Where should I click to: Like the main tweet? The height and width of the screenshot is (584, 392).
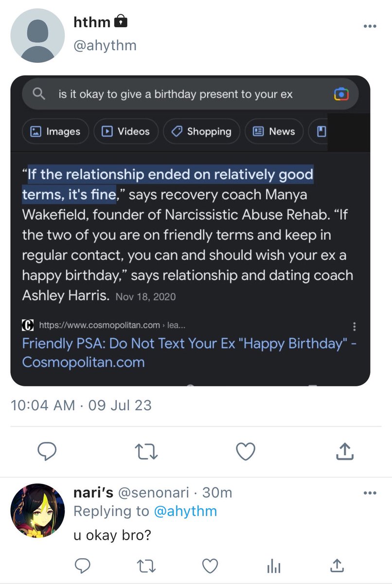point(246,452)
